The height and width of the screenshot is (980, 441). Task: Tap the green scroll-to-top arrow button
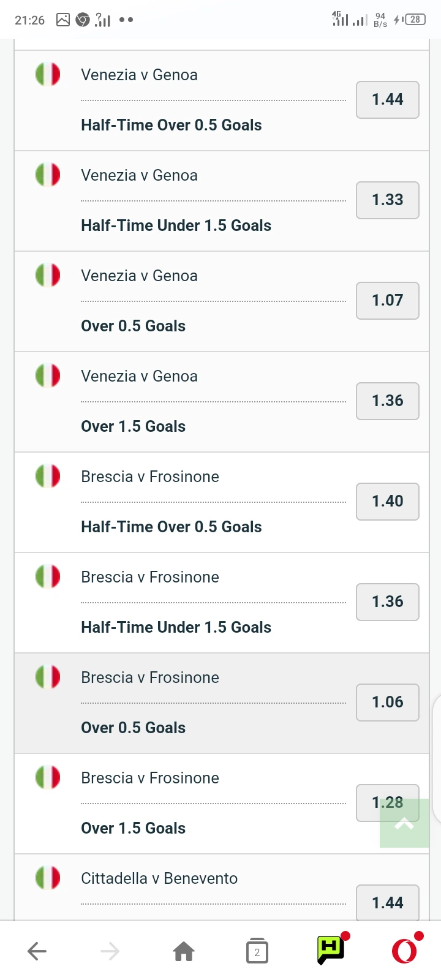(x=404, y=823)
